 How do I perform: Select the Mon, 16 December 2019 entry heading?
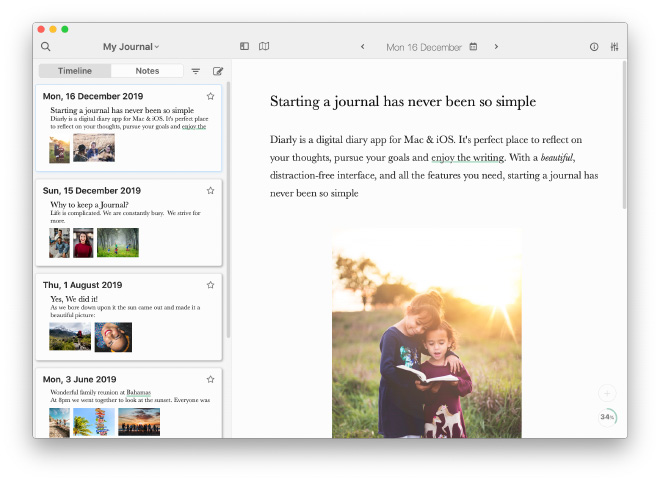[x=93, y=96]
